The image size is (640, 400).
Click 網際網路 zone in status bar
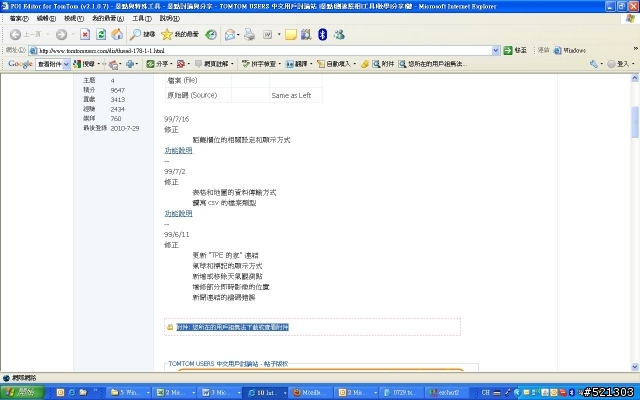point(20,378)
